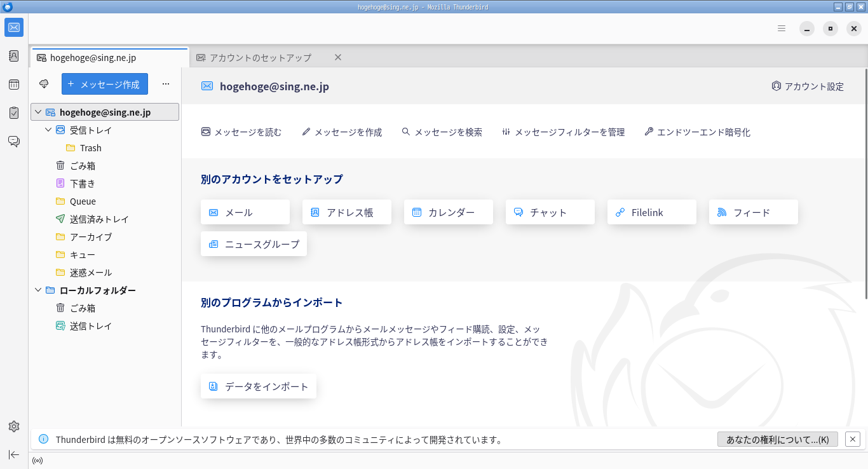The width and height of the screenshot is (868, 469).
Task: Switch to the アカウントのセットアップ tab
Action: [x=268, y=57]
